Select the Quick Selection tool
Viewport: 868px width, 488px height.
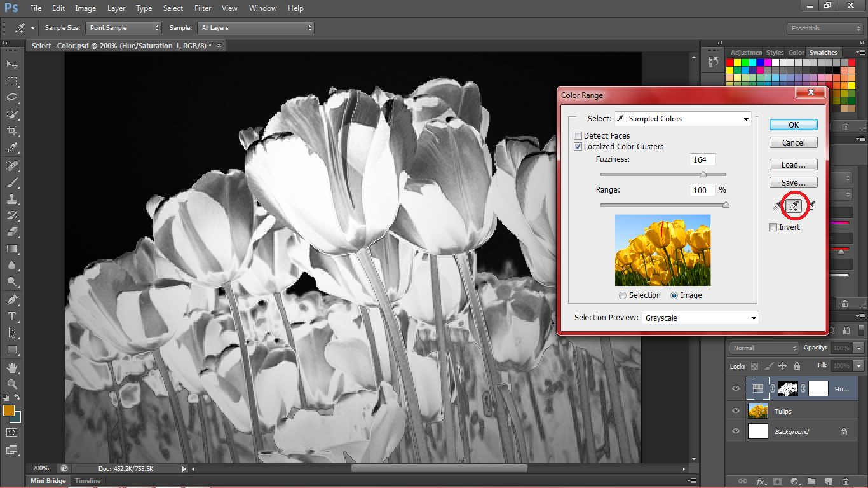12,114
